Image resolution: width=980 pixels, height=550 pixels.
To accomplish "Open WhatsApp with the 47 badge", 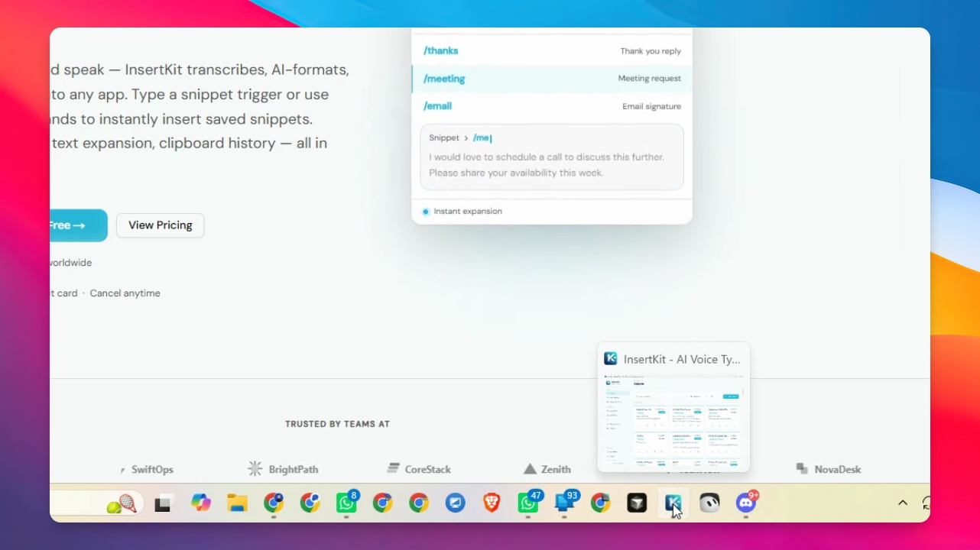I will (x=529, y=502).
